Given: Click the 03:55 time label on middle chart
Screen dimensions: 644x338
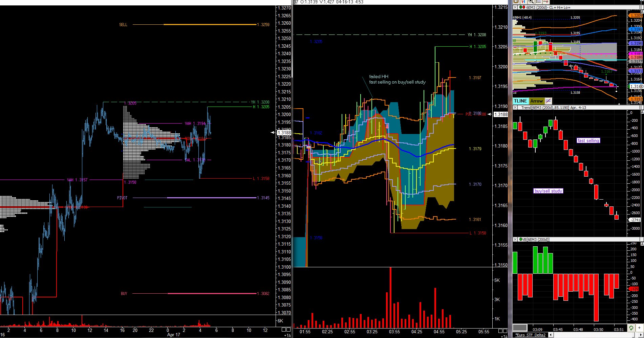Looking at the screenshot, I should tap(394, 332).
